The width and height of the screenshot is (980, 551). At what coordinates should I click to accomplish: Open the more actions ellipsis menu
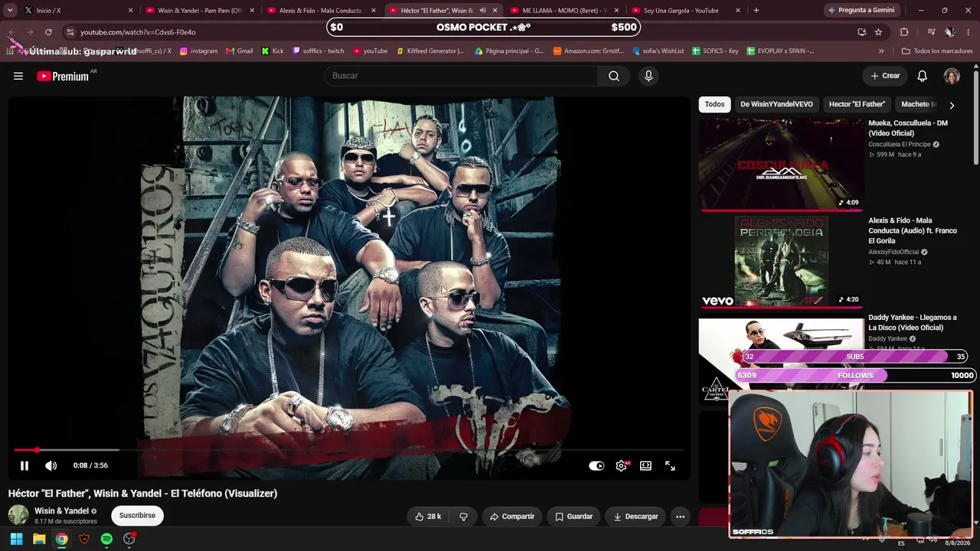click(680, 517)
